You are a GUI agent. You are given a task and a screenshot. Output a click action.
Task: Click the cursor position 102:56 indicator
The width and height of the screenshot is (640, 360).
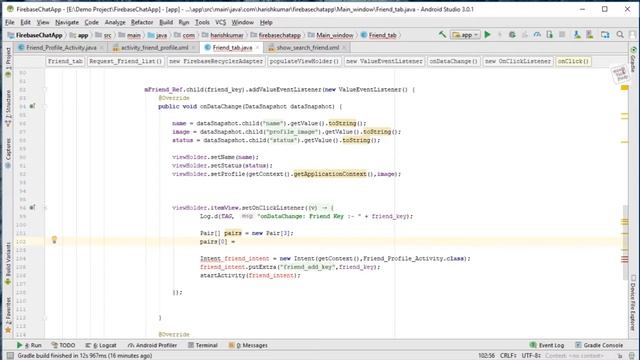[487, 356]
